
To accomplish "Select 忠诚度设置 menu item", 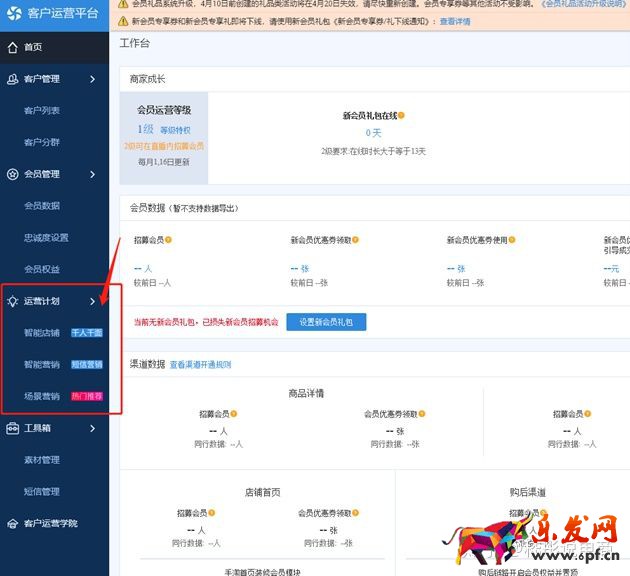I will pyautogui.click(x=46, y=237).
